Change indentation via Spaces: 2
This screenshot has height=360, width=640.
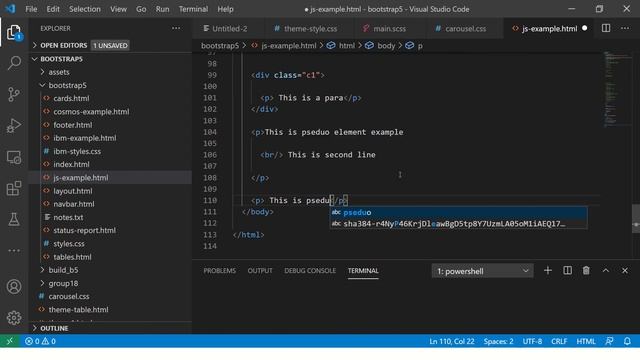coord(498,341)
